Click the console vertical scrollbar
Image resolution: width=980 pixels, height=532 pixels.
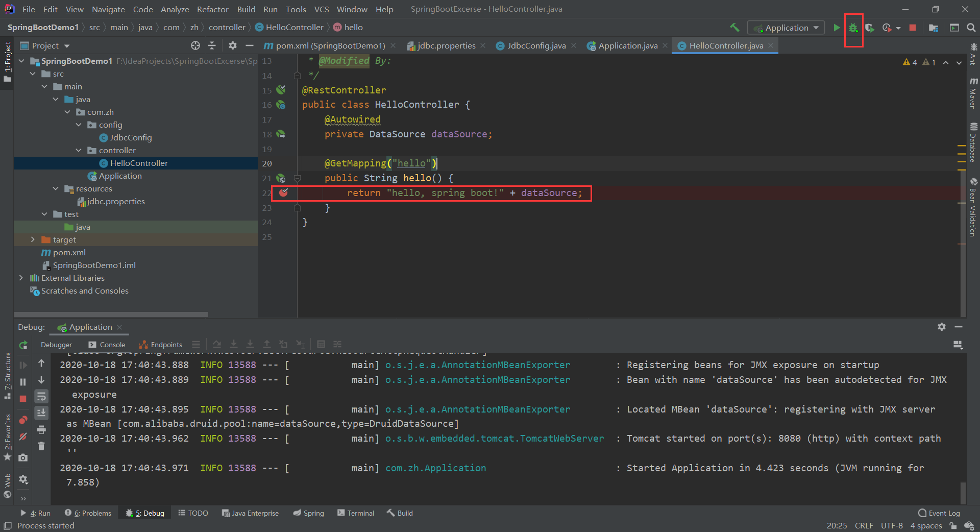click(x=963, y=493)
